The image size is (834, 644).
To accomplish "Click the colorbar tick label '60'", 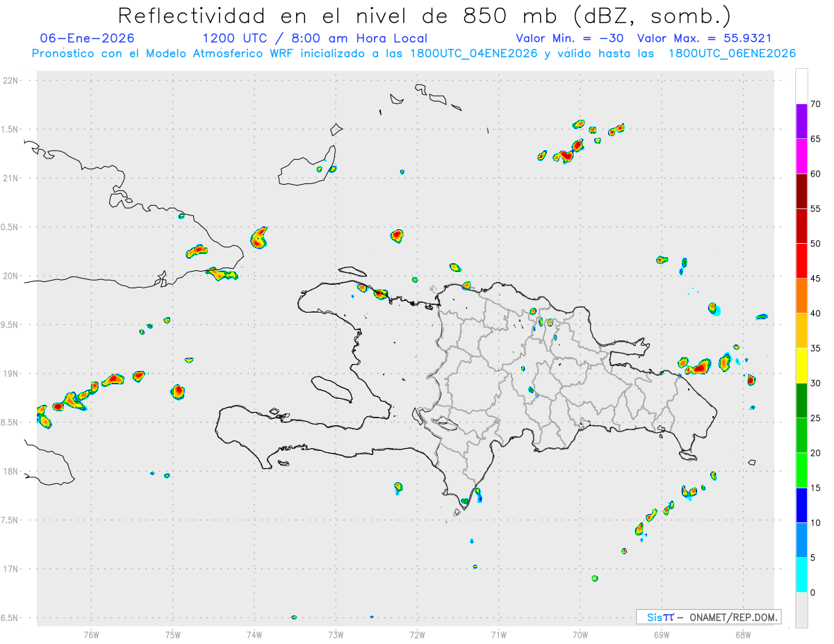I will point(815,174).
